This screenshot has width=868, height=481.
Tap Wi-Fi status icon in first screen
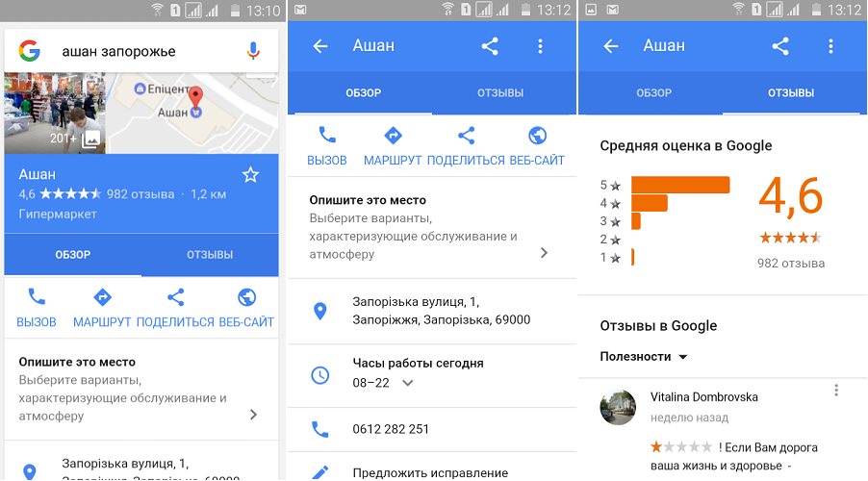point(158,10)
